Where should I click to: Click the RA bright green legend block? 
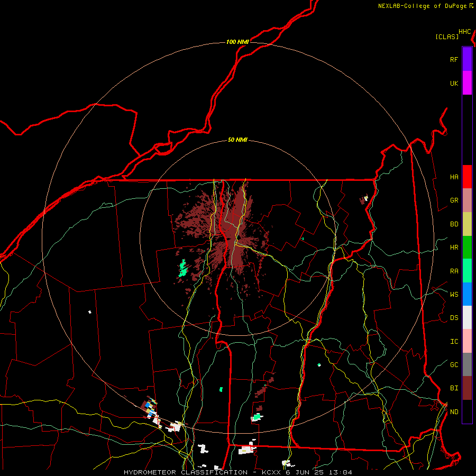point(467,271)
